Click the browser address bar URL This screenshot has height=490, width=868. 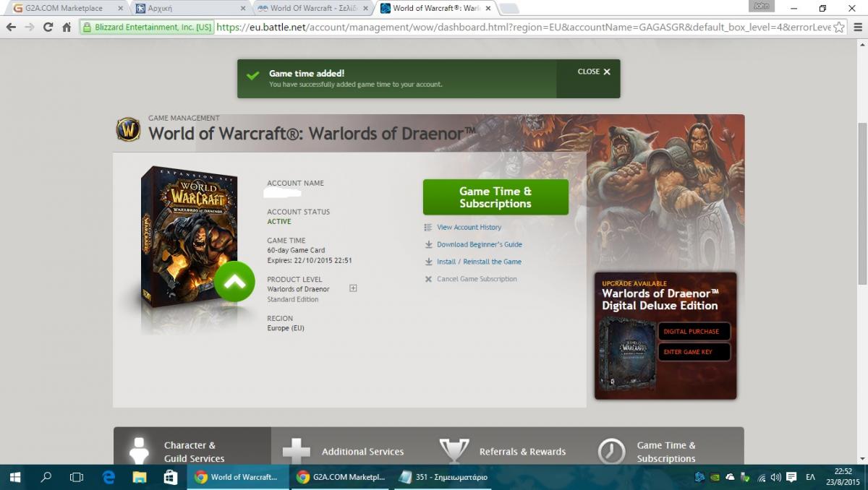522,27
